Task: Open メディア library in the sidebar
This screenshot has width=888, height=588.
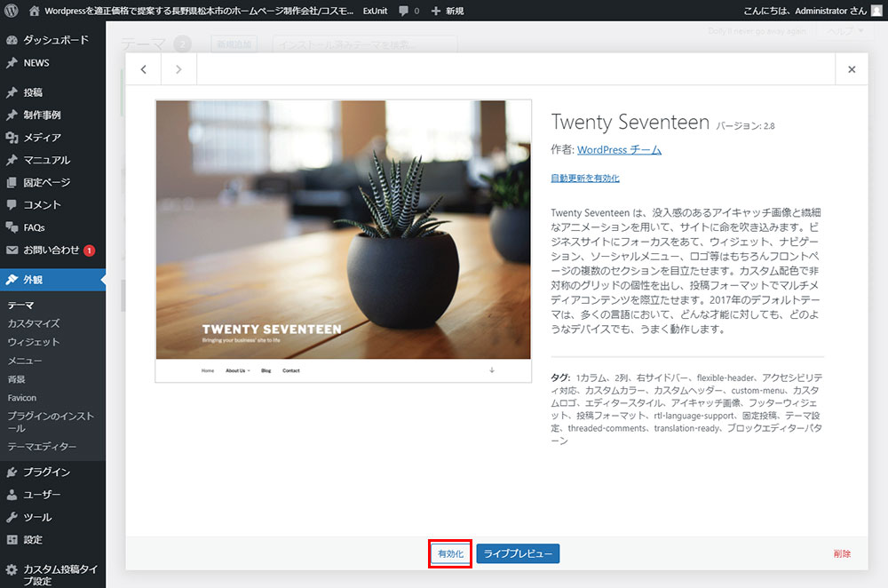Action: click(42, 138)
